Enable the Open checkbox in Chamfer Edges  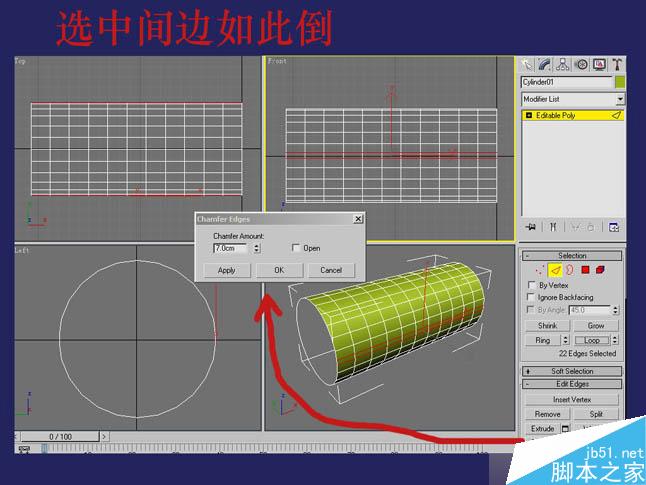(296, 248)
